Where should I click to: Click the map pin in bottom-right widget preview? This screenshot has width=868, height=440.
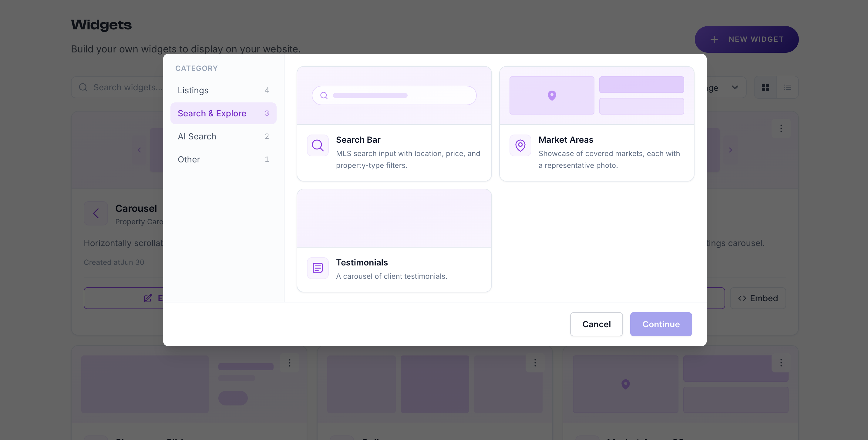tap(625, 384)
